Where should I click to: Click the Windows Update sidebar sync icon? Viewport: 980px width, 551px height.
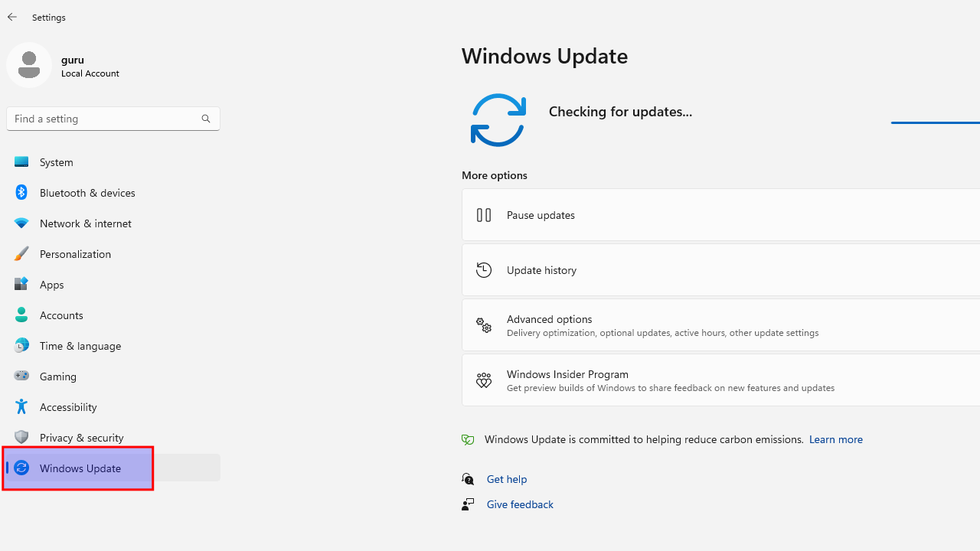pyautogui.click(x=21, y=468)
